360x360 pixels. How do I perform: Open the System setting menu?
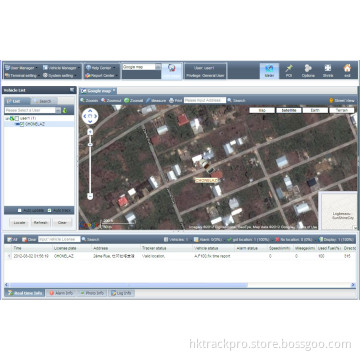coord(61,75)
